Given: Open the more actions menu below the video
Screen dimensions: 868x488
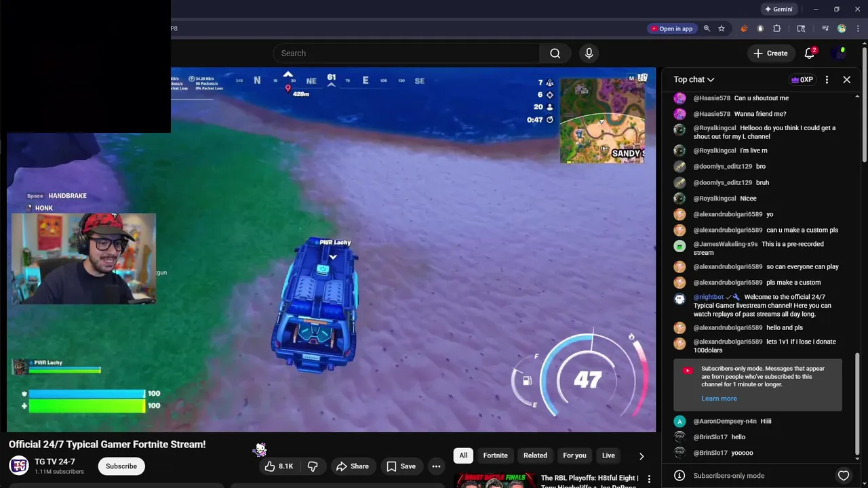Looking at the screenshot, I should pyautogui.click(x=436, y=466).
